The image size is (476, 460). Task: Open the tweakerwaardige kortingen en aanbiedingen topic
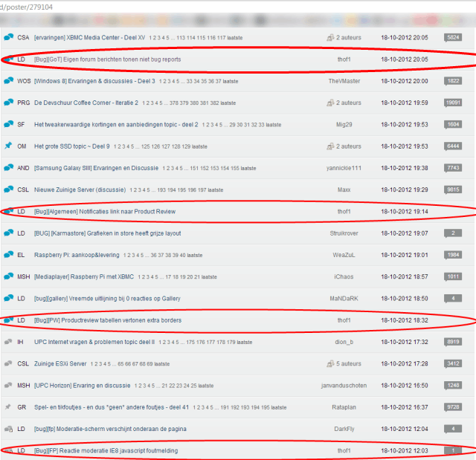116,125
